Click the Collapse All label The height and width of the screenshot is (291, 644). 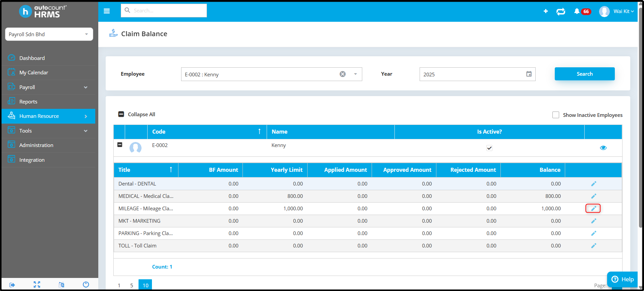142,114
